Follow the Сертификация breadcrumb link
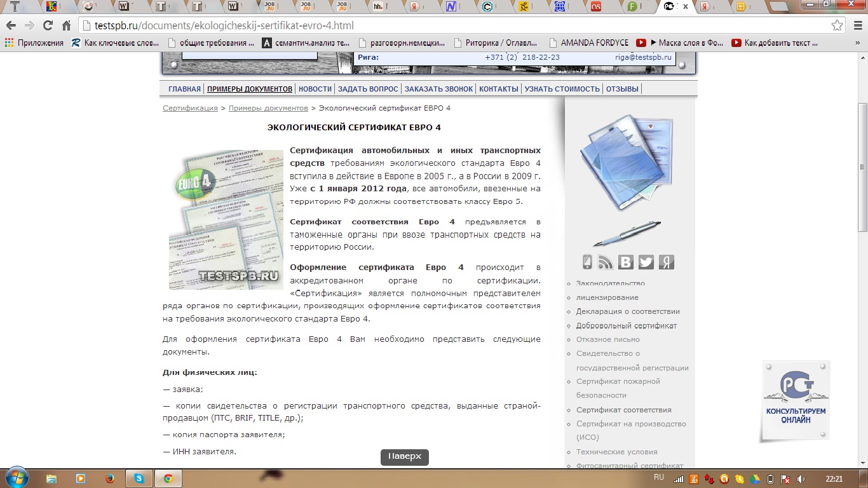Screen dimensions: 868x488 [190, 108]
